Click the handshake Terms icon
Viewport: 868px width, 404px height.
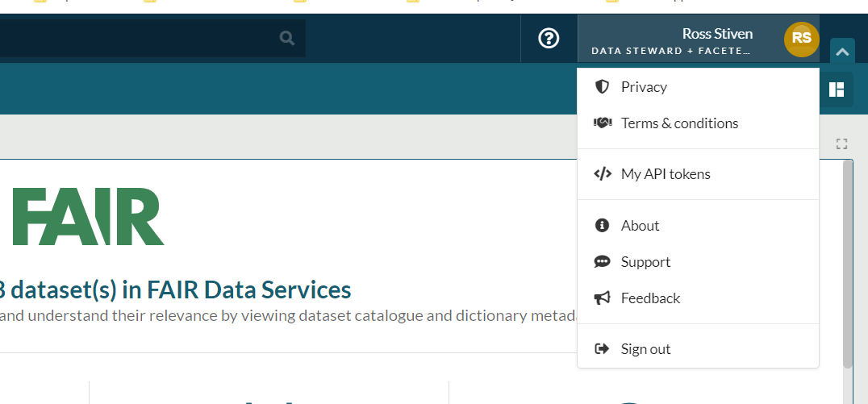pos(602,123)
